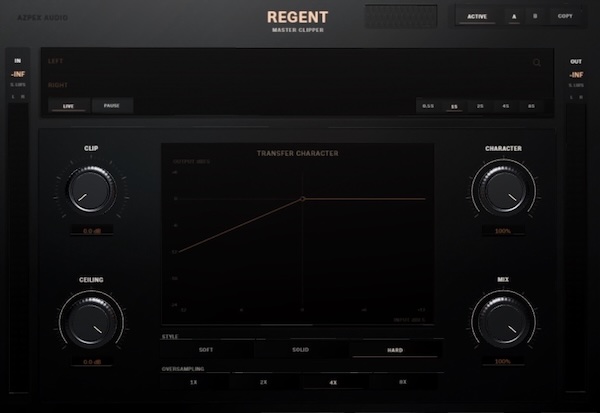The height and width of the screenshot is (413, 600).
Task: Set oversampling to 4X
Action: coord(333,382)
